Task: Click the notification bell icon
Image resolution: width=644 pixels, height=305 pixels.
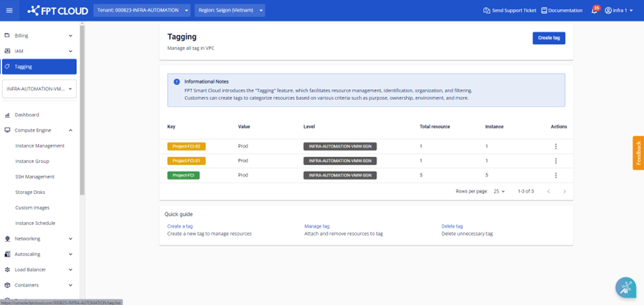Action: 594,11
